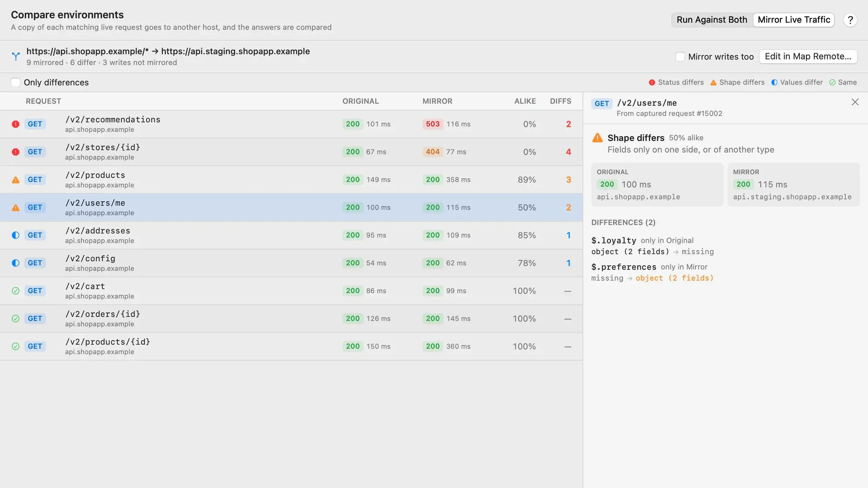Click the 89% alike value for /v2/products
This screenshot has width=868, height=488.
click(526, 180)
